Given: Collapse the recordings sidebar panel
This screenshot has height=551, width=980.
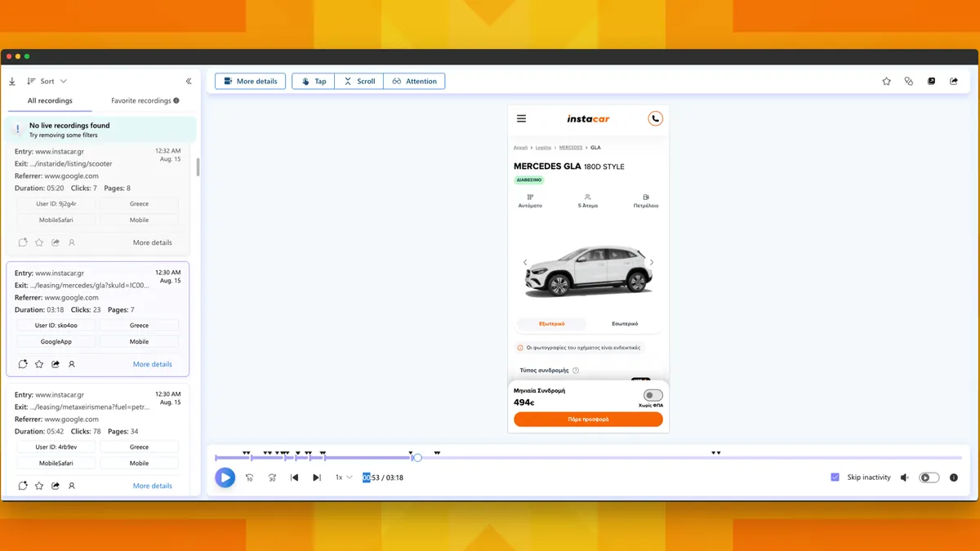Looking at the screenshot, I should (189, 81).
